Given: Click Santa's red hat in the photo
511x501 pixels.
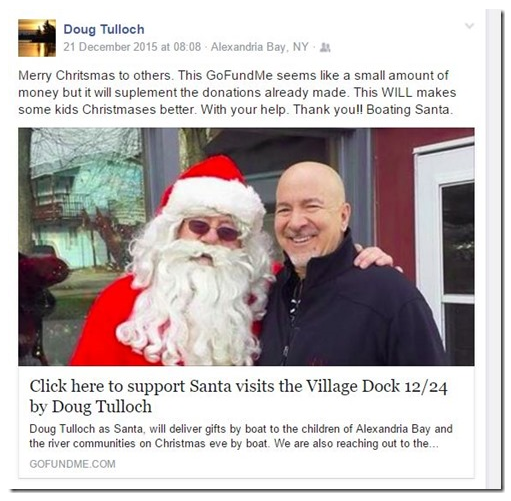Looking at the screenshot, I should (212, 190).
